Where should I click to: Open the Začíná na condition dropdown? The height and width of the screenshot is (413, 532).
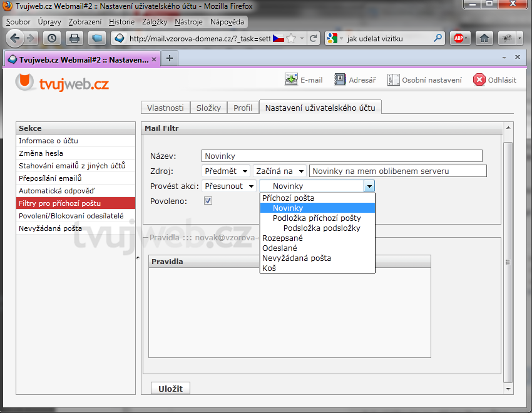(x=279, y=171)
